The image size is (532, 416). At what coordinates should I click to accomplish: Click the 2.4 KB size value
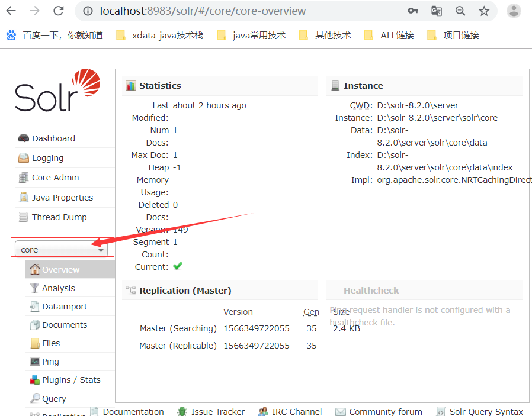coord(347,328)
